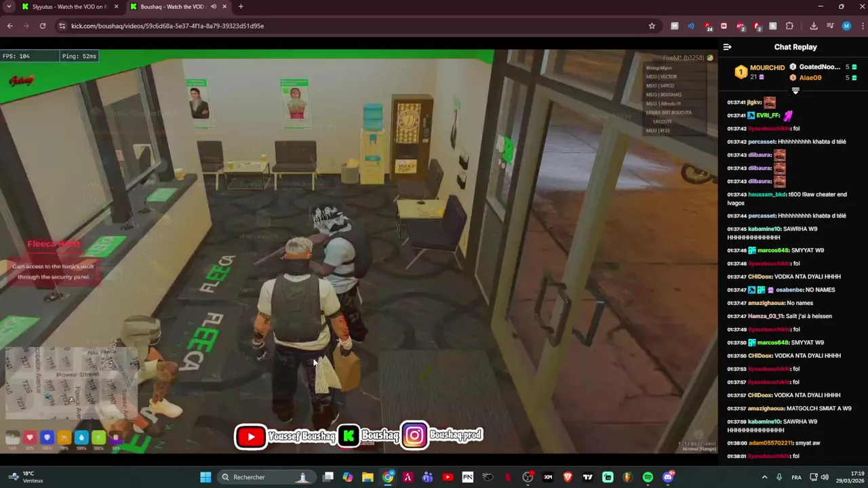View site information for kick.com
This screenshot has height=488, width=868.
[x=62, y=26]
